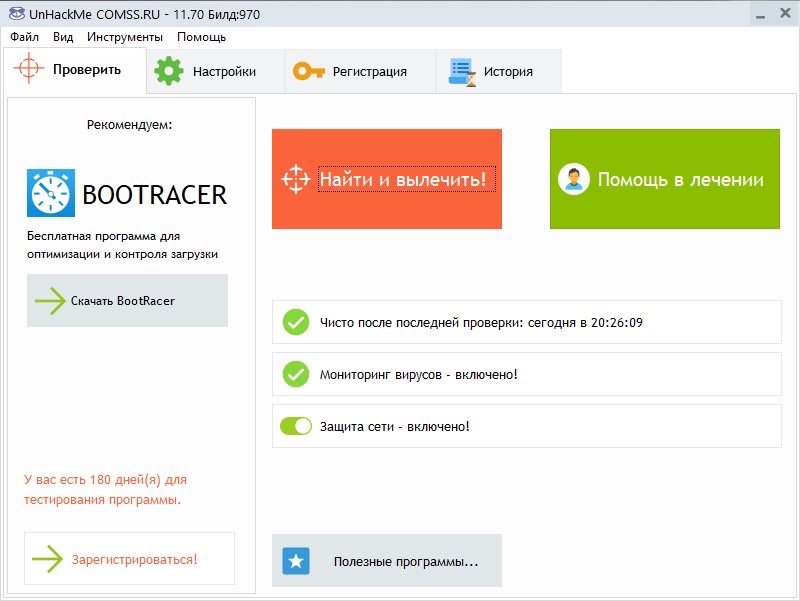The height and width of the screenshot is (601, 800).
Task: Click the orange key icon on Регистрация
Action: 309,71
